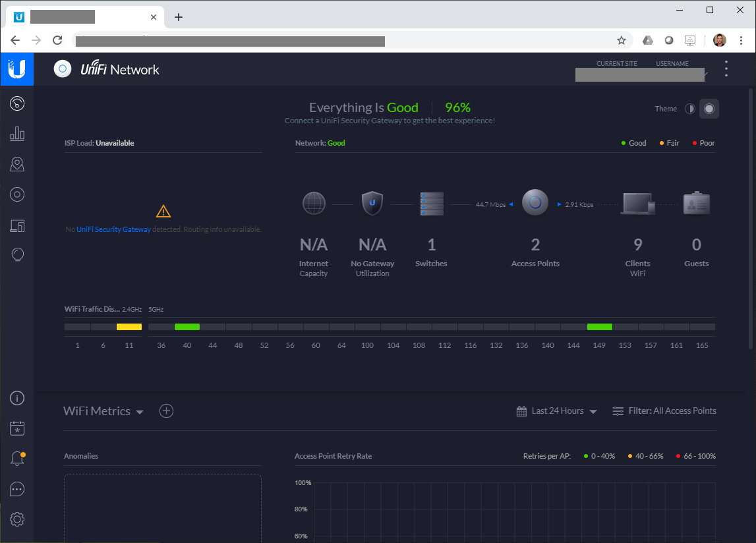756x543 pixels.
Task: Select the dark theme circle option
Action: coord(709,109)
